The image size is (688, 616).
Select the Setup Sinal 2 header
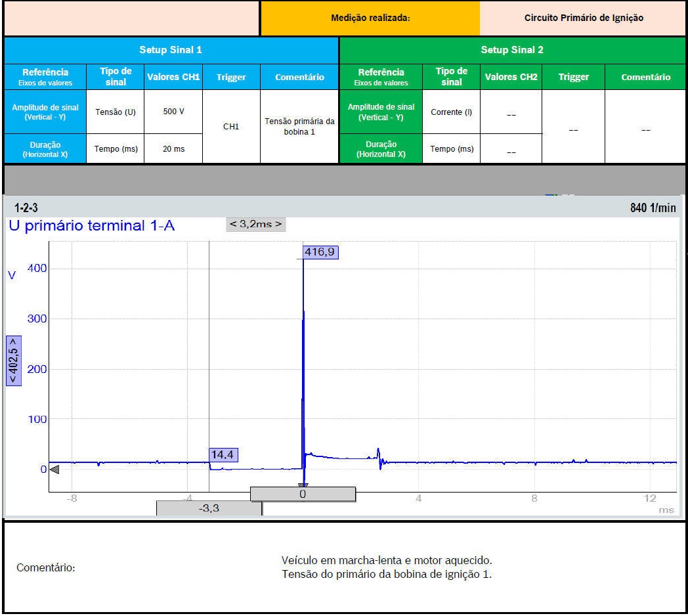512,50
